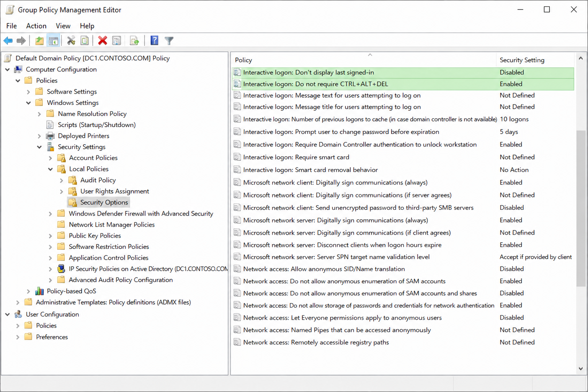Collapse the Windows Settings tree node
This screenshot has width=588, height=392.
28,103
